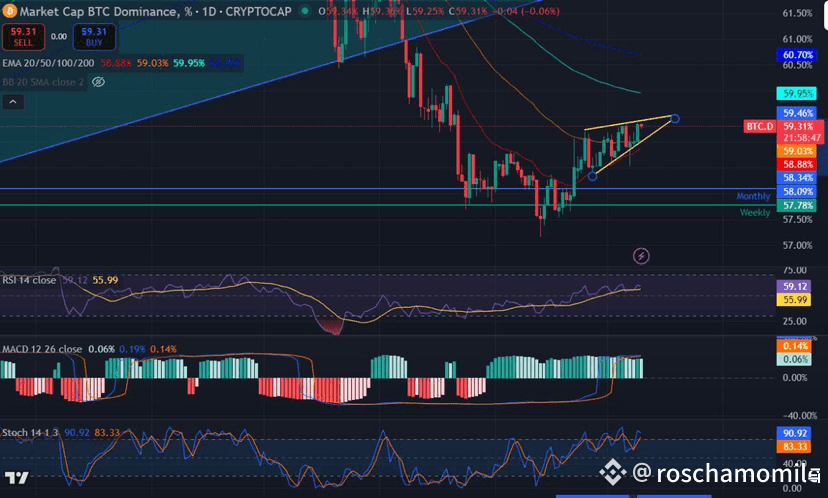Select the MACD 12 26 close label

pyautogui.click(x=42, y=349)
